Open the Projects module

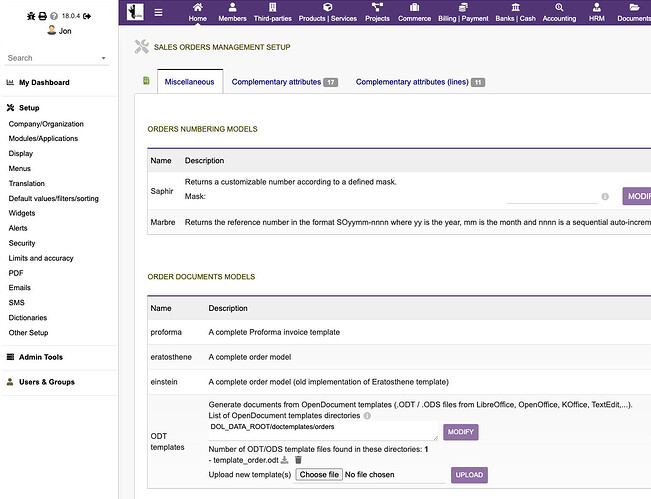coord(377,12)
